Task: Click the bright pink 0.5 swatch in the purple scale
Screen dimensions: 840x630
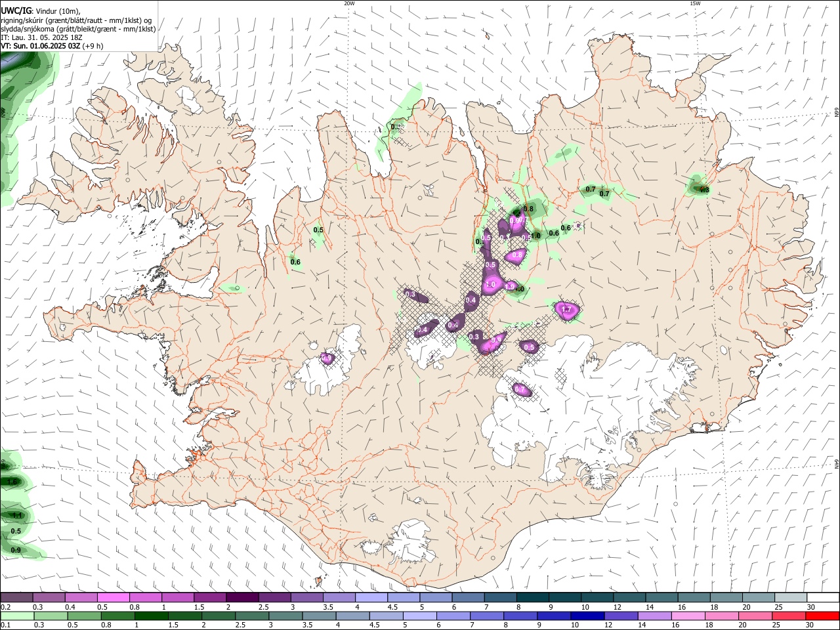Action: pos(113,598)
